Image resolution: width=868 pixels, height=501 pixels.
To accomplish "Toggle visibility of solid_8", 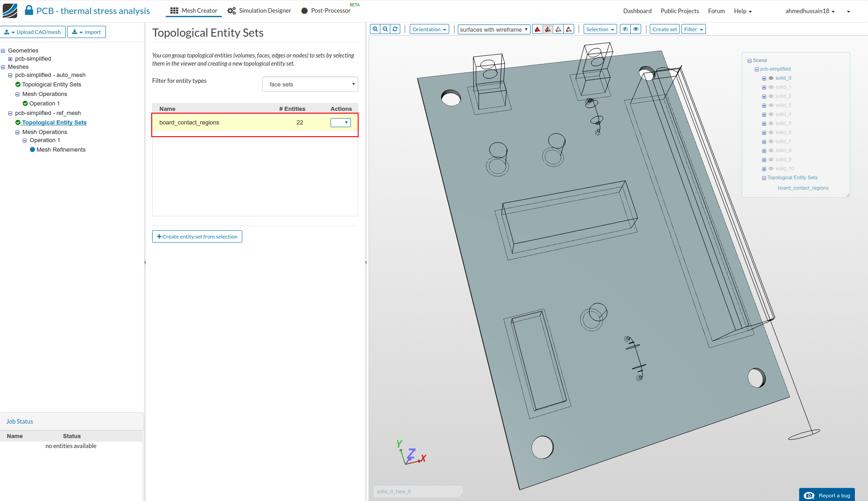I will tap(771, 151).
